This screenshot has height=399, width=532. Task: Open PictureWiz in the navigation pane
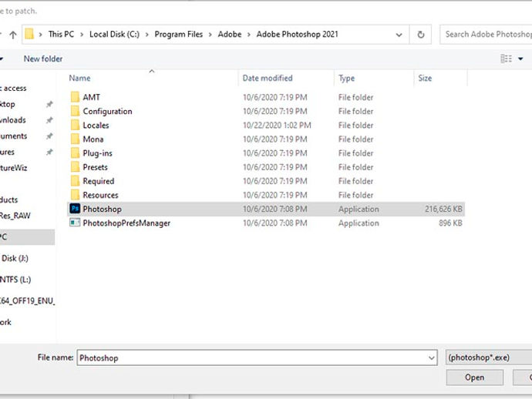[13, 168]
